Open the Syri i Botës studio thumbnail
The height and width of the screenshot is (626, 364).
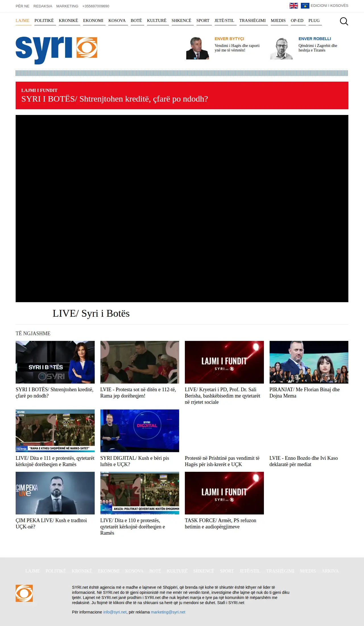pos(55,362)
